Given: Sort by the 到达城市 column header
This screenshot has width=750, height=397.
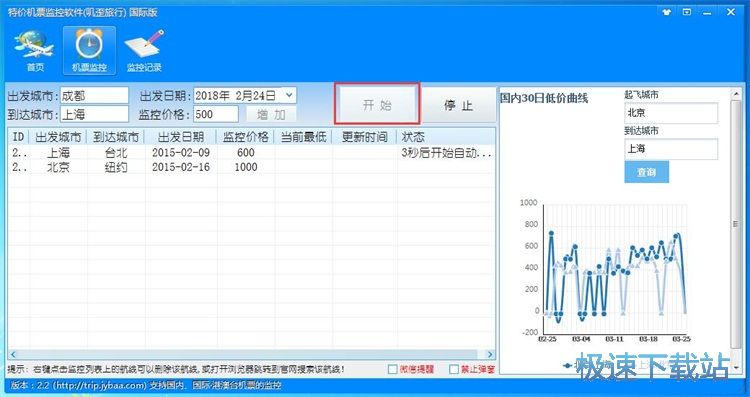Looking at the screenshot, I should click(116, 137).
